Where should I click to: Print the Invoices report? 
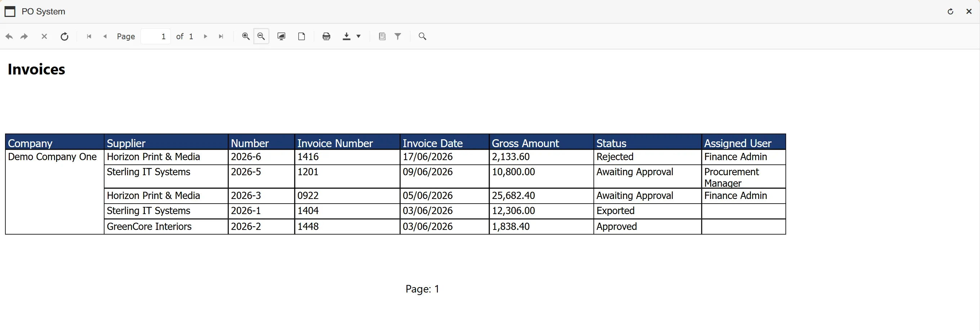point(326,36)
